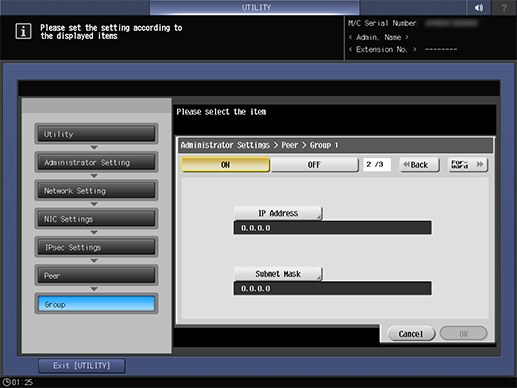Open Network Setting in side menu

point(96,191)
